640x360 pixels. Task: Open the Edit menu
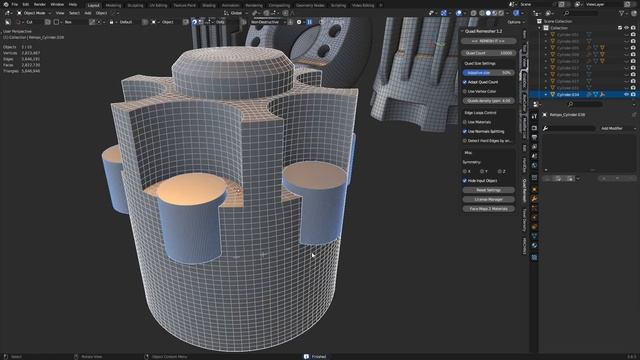(x=26, y=4)
